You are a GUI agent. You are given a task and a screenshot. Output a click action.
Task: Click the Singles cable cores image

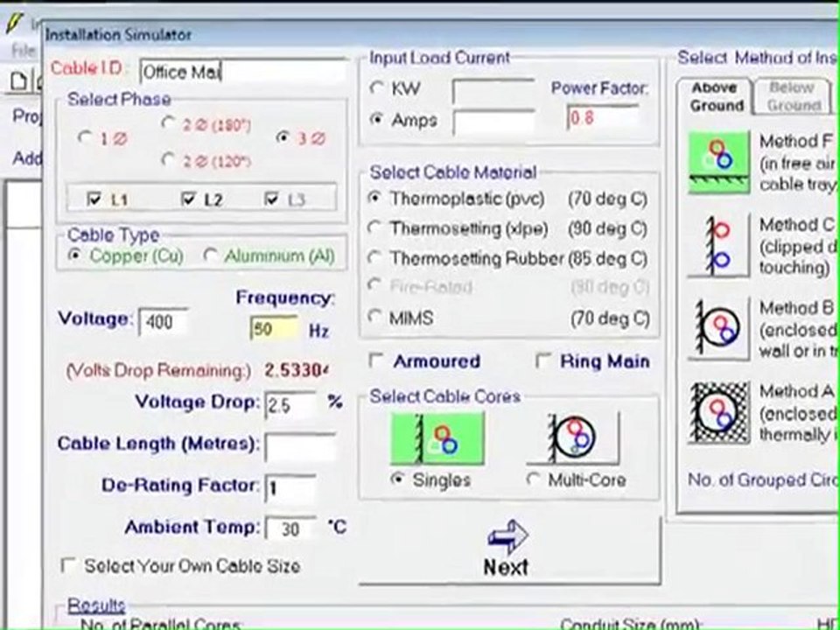(437, 438)
